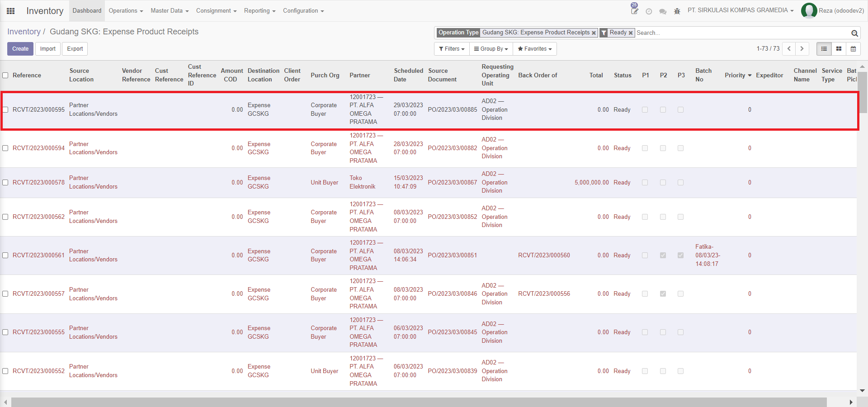Expand the Consignment menu

(x=216, y=11)
